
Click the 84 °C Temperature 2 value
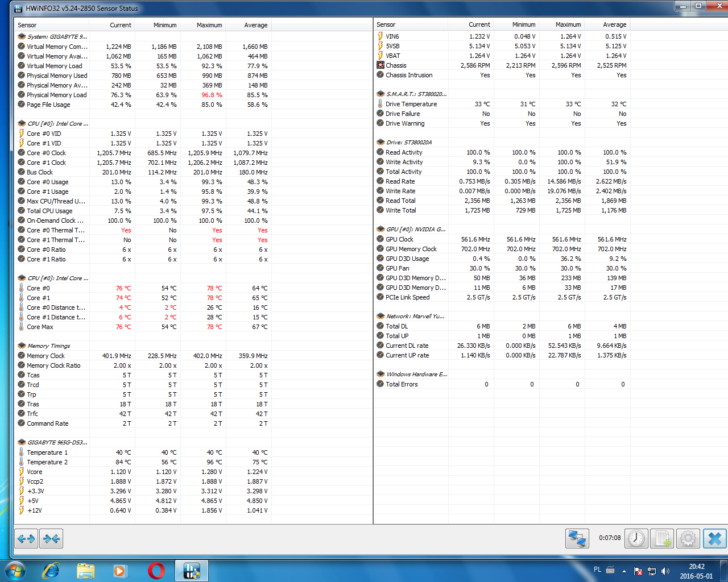pos(123,462)
